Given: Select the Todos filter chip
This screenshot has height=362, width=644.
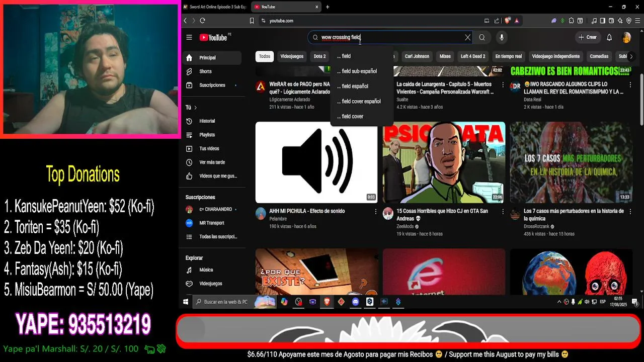Looking at the screenshot, I should tap(265, 56).
